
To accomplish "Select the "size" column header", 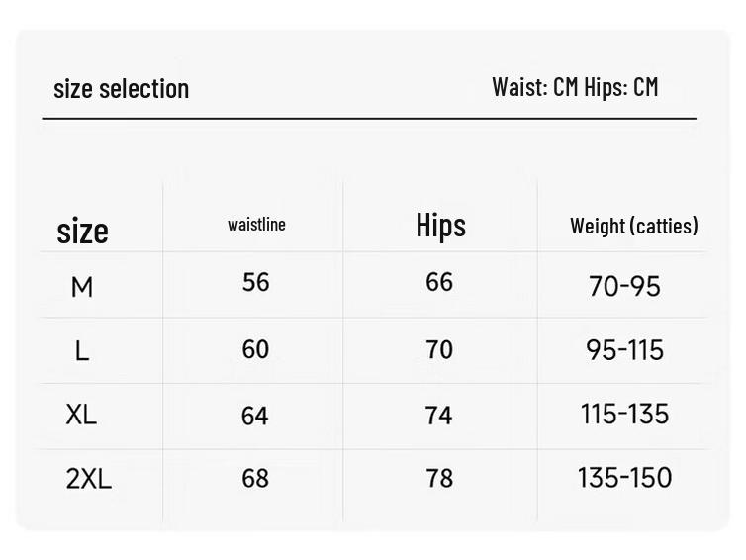I will [82, 231].
